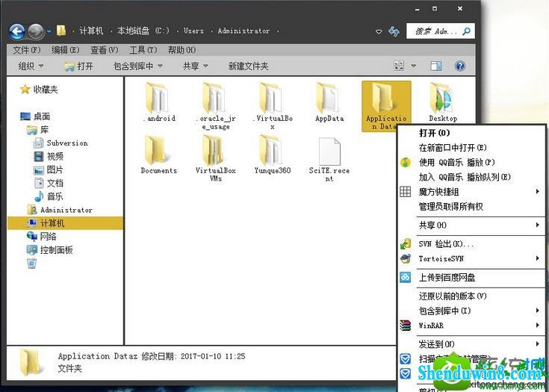Select the Application Data folder
This screenshot has width=549, height=392.
point(386,106)
